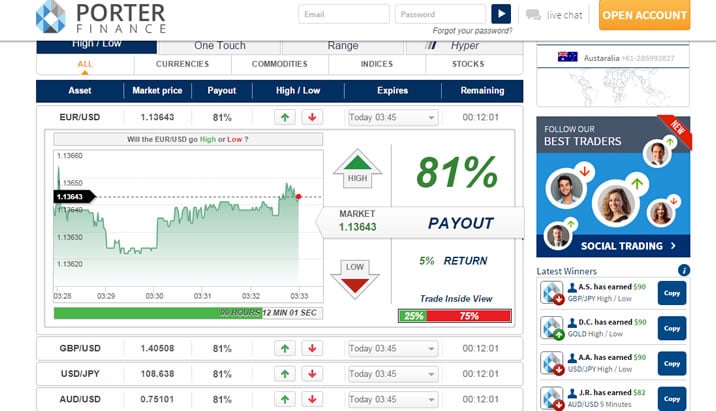Select the USD/JPY asset row name

tap(80, 374)
